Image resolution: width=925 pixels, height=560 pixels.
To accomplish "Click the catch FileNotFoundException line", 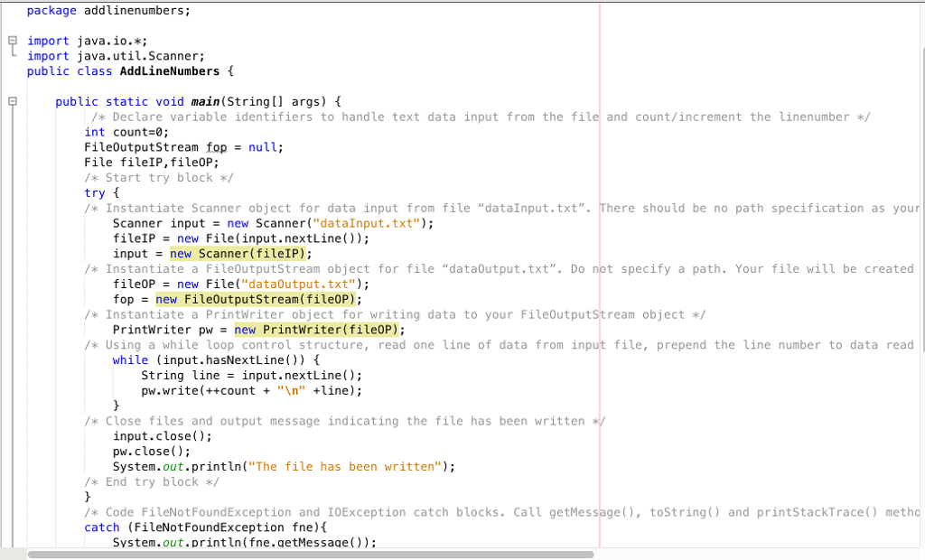I will pyautogui.click(x=181, y=527).
